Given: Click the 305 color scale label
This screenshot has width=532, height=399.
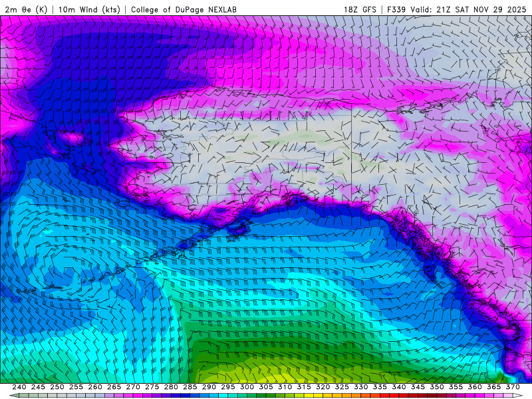Looking at the screenshot, I should [266, 387].
